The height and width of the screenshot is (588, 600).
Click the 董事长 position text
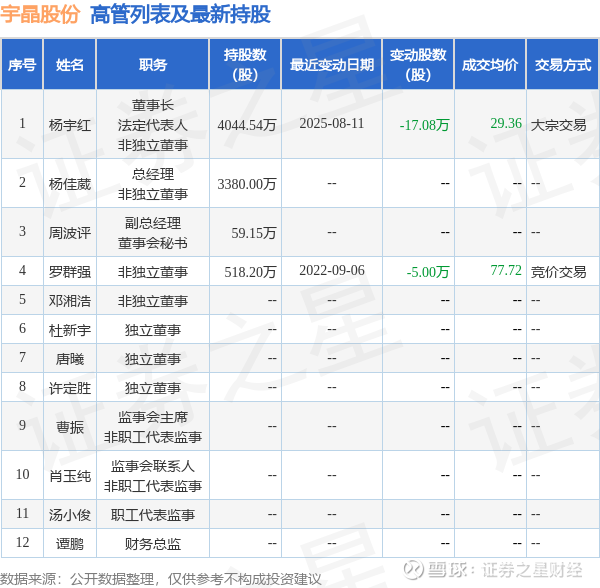coord(153,105)
